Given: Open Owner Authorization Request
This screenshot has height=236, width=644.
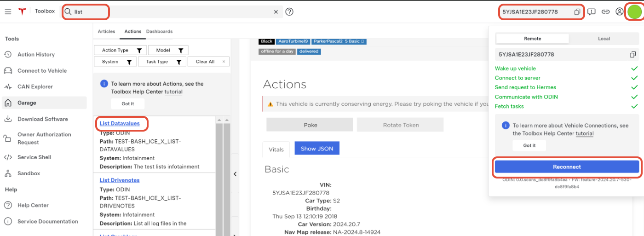Looking at the screenshot, I should [x=44, y=138].
